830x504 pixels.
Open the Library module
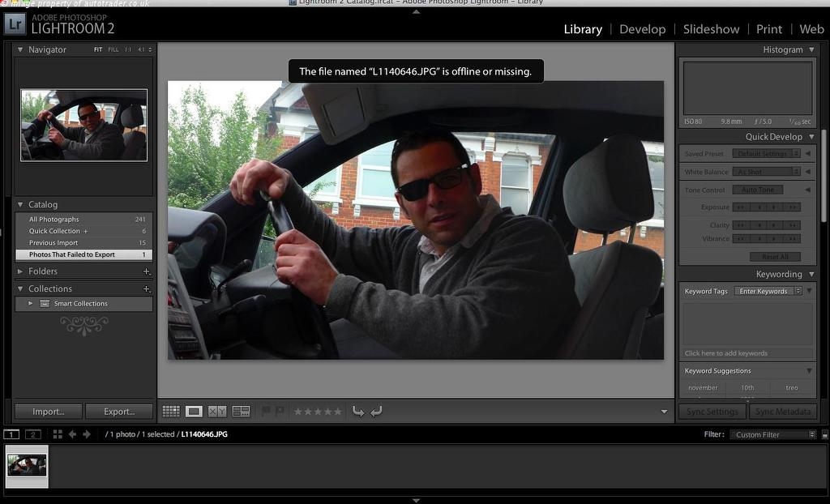point(583,29)
